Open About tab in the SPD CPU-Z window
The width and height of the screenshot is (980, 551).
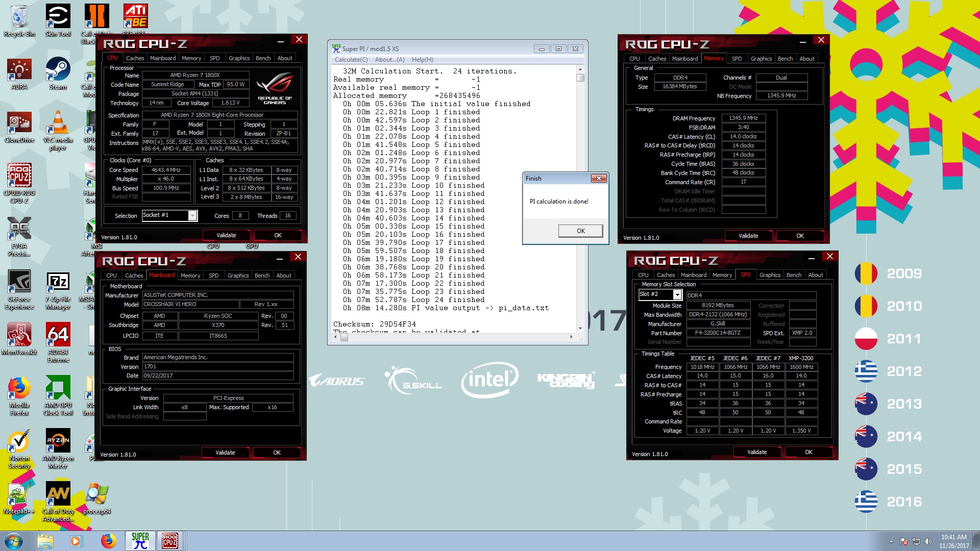[816, 275]
